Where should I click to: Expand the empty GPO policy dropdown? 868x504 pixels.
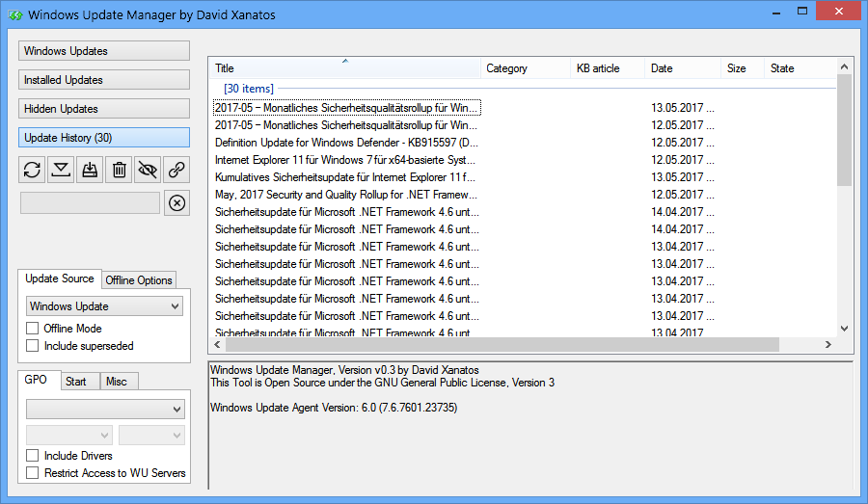pyautogui.click(x=104, y=410)
